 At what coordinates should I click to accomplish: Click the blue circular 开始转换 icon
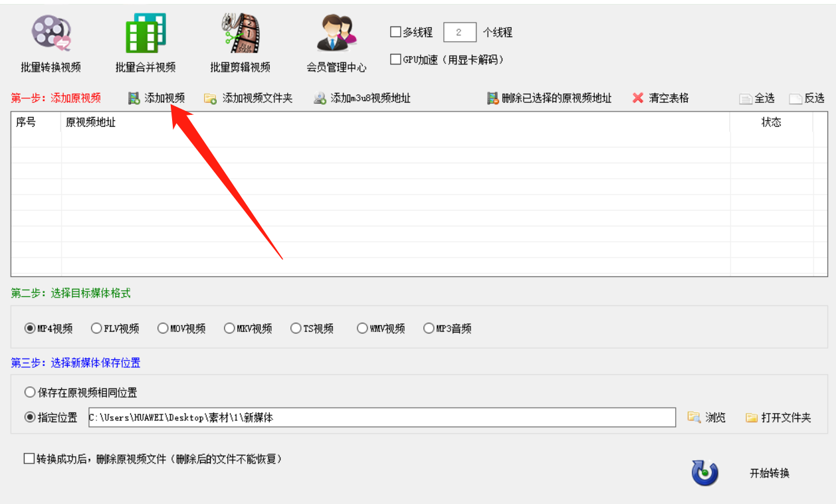[705, 473]
